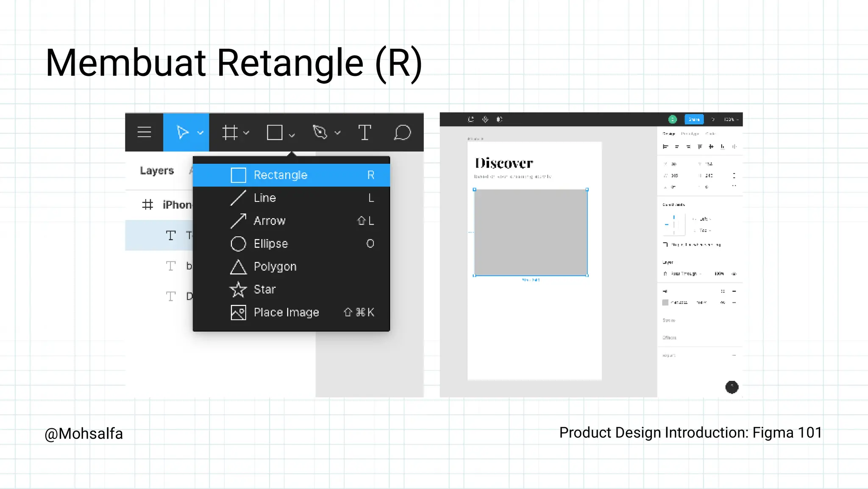Viewport: 868px width, 489px height.
Task: Click the Rectangle shape tool icon
Action: point(275,132)
